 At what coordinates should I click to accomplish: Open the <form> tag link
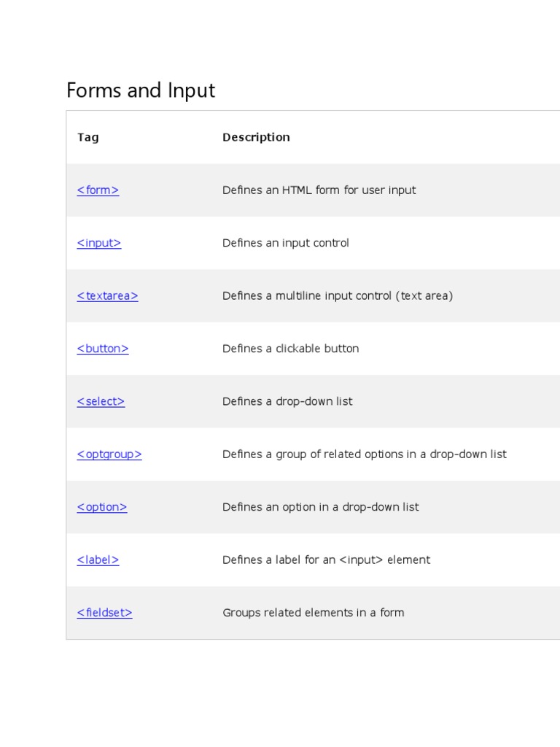98,190
